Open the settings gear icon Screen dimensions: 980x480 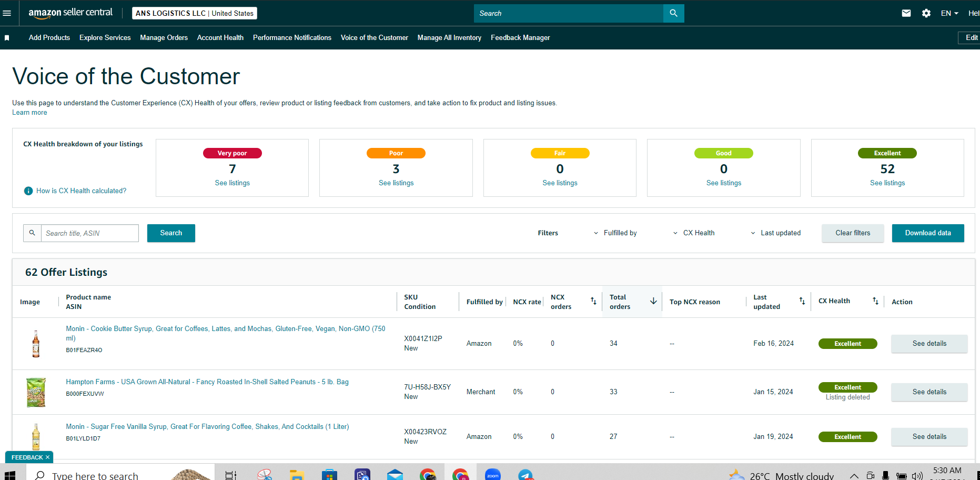[926, 13]
